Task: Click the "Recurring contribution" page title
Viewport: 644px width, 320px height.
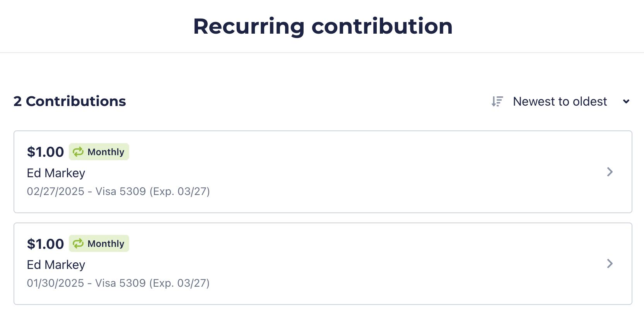Action: click(x=323, y=26)
